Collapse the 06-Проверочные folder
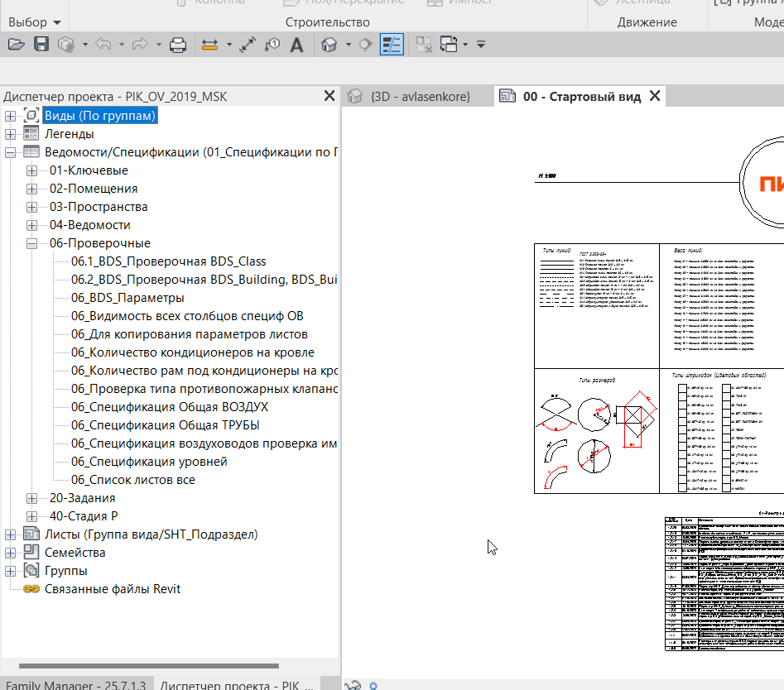Image resolution: width=784 pixels, height=690 pixels. click(31, 243)
